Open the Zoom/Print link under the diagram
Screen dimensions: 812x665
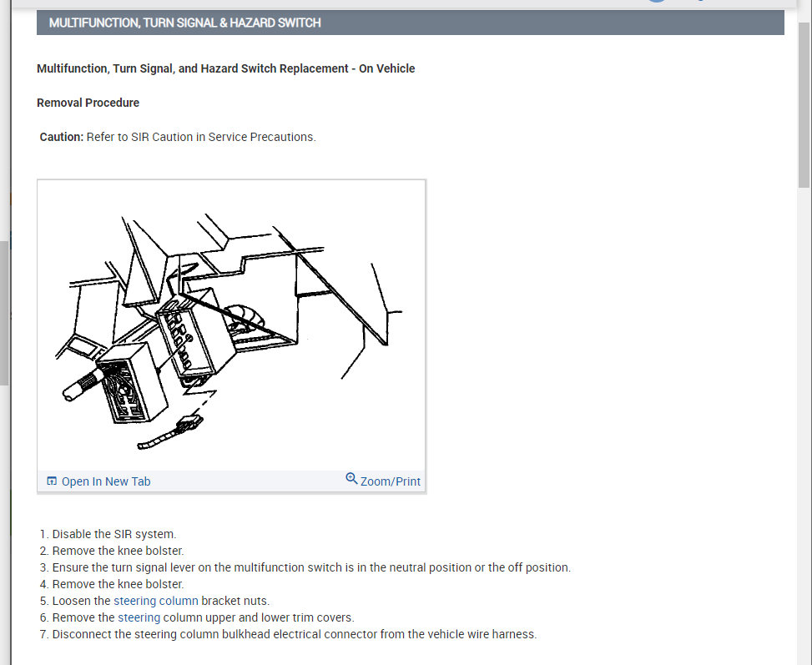390,481
